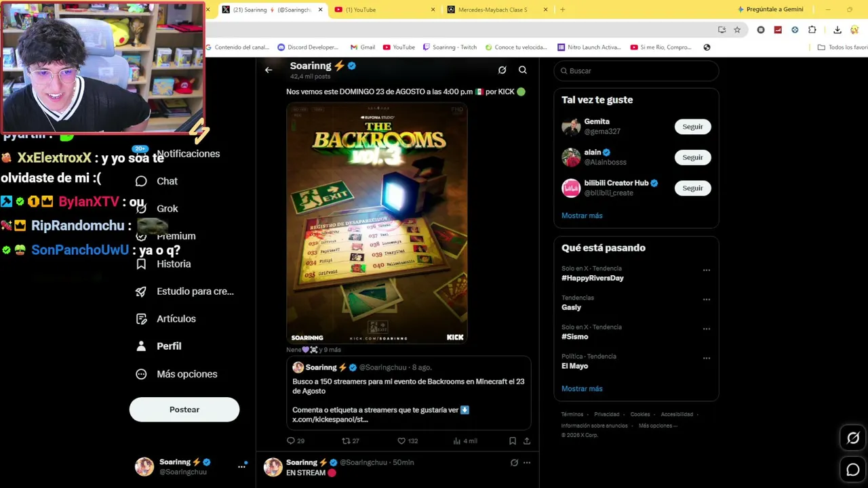View analytics of the post with 4 mil views
Viewport: 868px width, 488px height.
[x=465, y=441]
